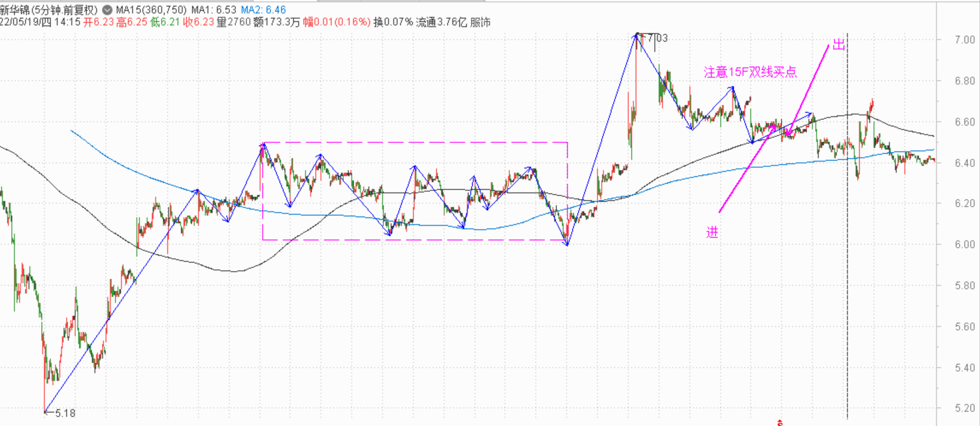Click the 5.60 price axis label
This screenshot has width=980, height=426.
(x=965, y=327)
